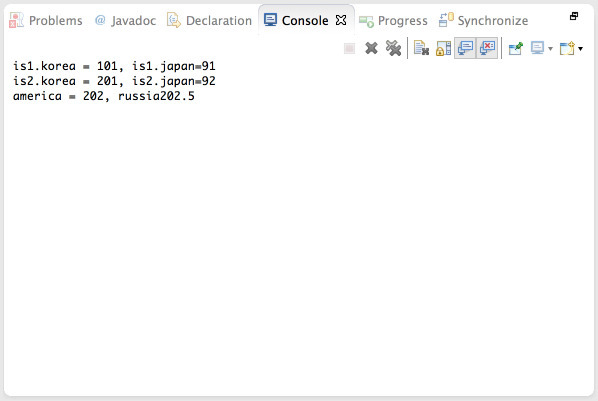Image resolution: width=598 pixels, height=401 pixels.
Task: Restore the view using the top-right window icon
Action: [x=574, y=16]
